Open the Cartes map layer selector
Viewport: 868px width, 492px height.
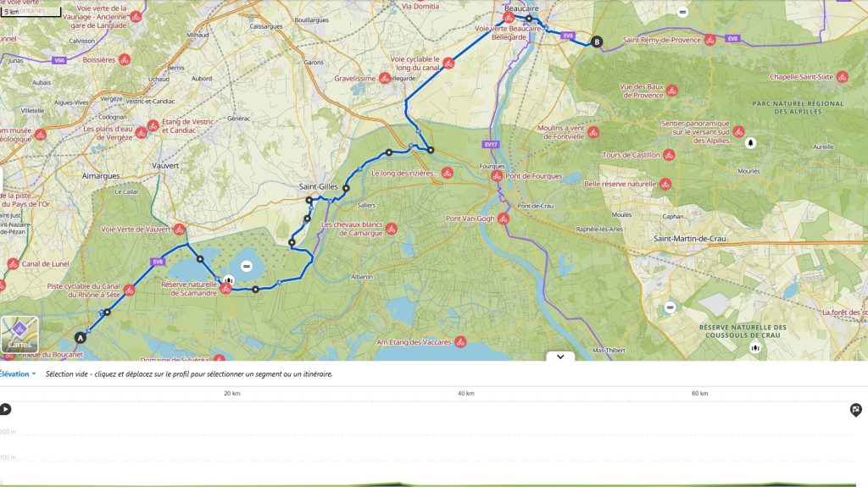(x=19, y=334)
